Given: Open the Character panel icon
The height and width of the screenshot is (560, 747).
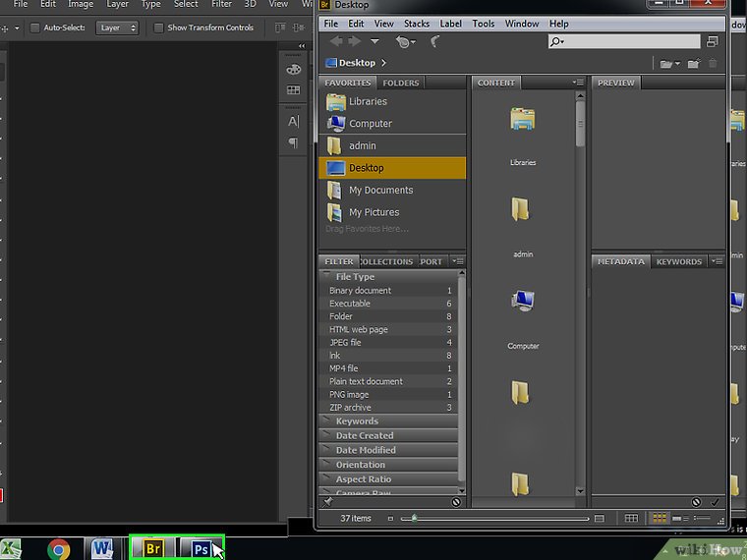Looking at the screenshot, I should pos(293,122).
